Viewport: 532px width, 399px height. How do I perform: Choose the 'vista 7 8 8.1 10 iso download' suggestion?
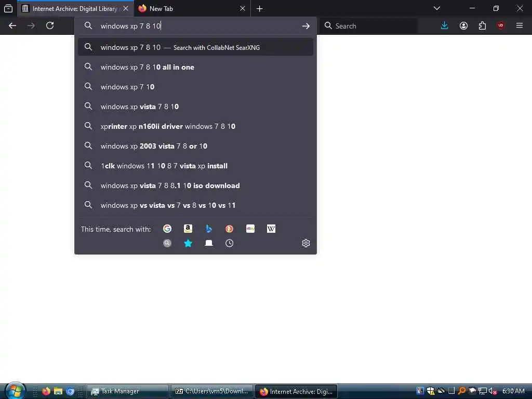pos(195,185)
